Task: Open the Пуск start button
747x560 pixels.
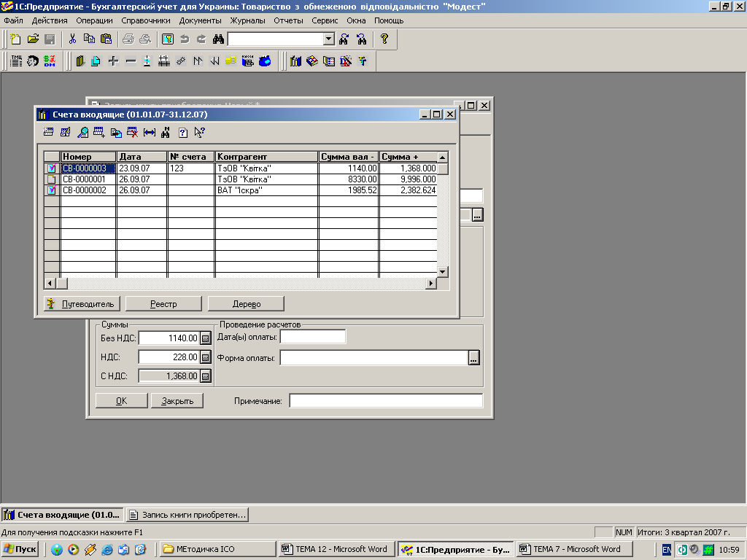Action: pyautogui.click(x=20, y=549)
